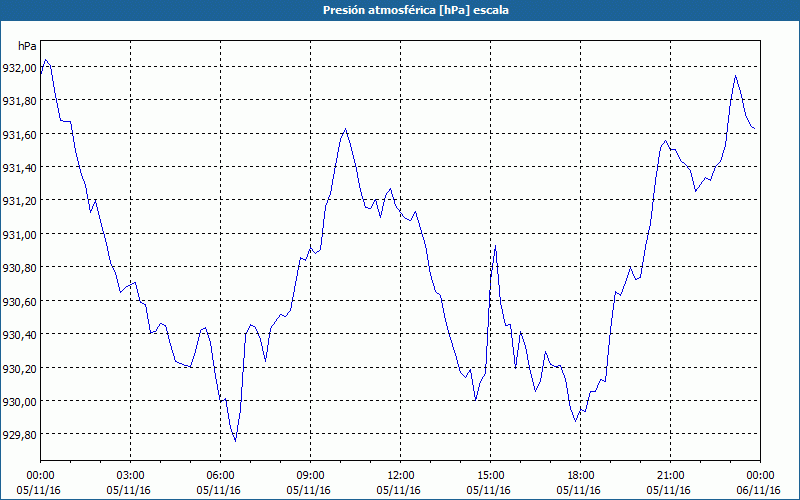
Task: Click the 930,40 y-axis label
Action: pyautogui.click(x=19, y=335)
